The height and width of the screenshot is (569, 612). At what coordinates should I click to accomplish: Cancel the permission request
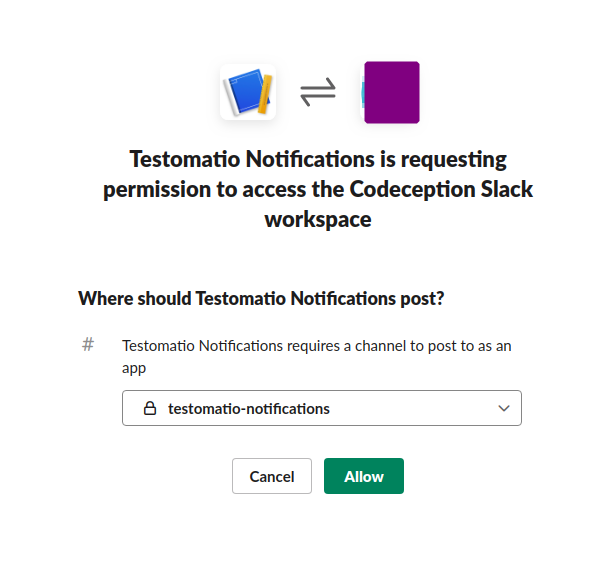pos(272,476)
